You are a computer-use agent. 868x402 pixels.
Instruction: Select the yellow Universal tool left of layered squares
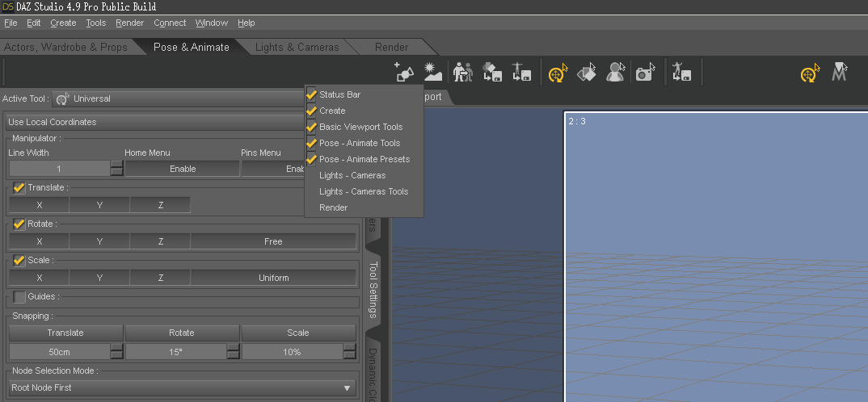click(558, 73)
